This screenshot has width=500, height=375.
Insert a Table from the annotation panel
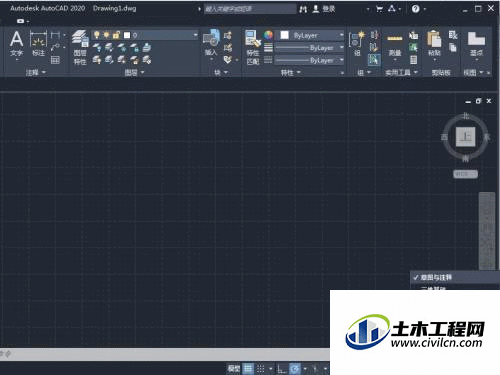pos(55,60)
